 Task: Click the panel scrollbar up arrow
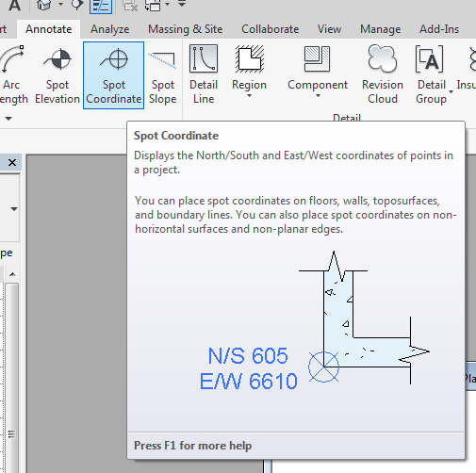[x=12, y=274]
